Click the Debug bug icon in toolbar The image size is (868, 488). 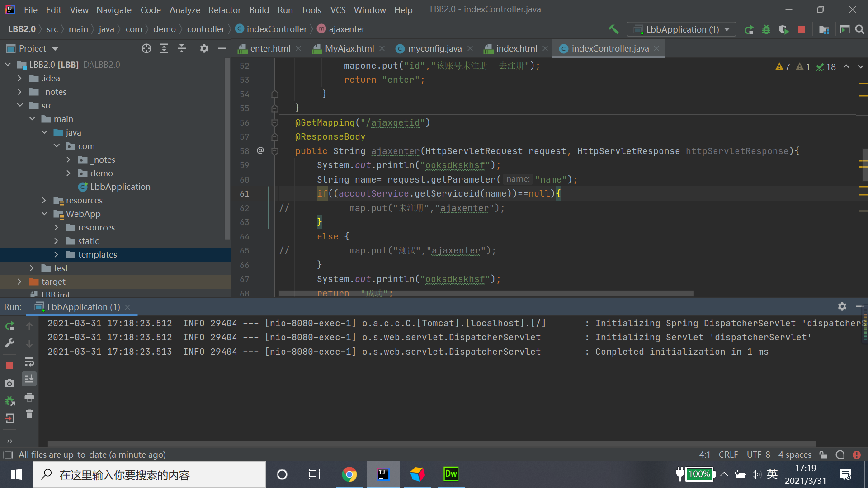tap(766, 29)
